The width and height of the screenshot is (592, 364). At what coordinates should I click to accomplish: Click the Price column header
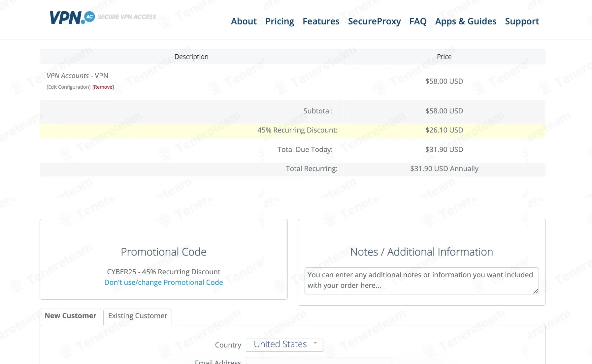click(x=444, y=57)
